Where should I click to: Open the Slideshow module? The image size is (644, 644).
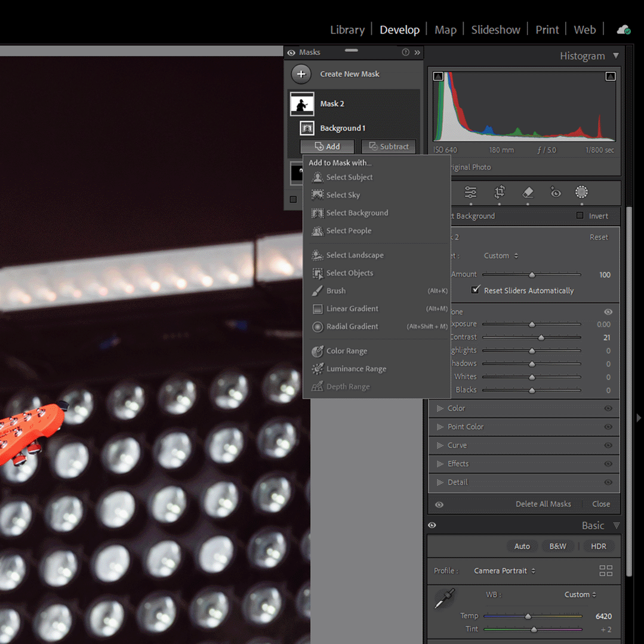tap(495, 30)
